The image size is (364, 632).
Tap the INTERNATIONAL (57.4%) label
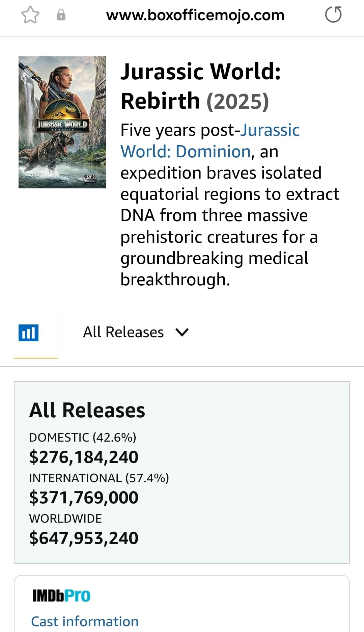(x=99, y=478)
